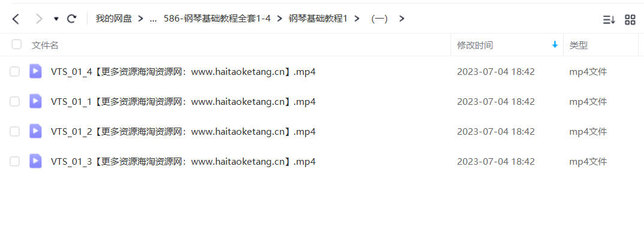The height and width of the screenshot is (239, 644).
Task: Go back with the left arrow
Action: point(16,19)
